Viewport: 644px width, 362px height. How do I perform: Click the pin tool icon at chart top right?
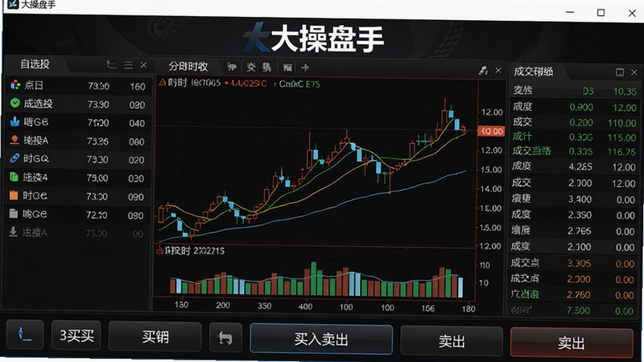484,71
